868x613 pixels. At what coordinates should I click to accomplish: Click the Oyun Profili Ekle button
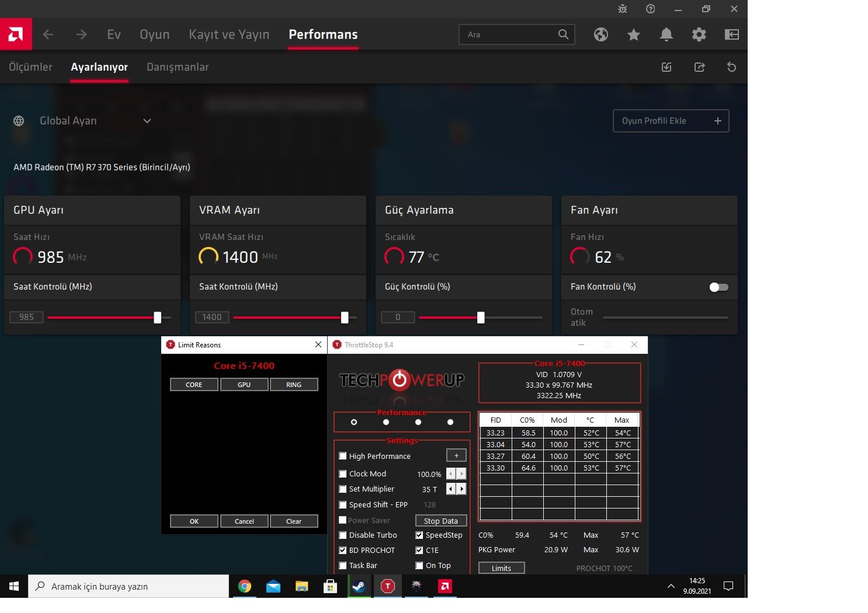671,121
